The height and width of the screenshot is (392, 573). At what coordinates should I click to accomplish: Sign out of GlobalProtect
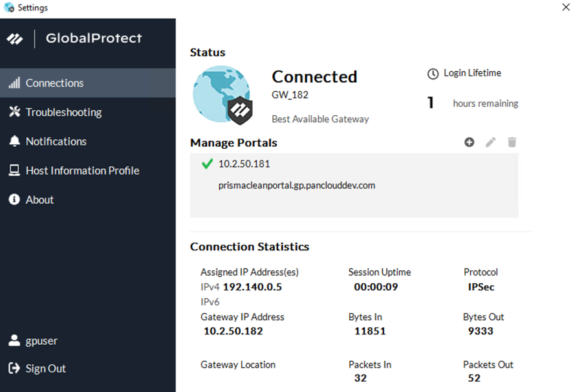click(45, 369)
